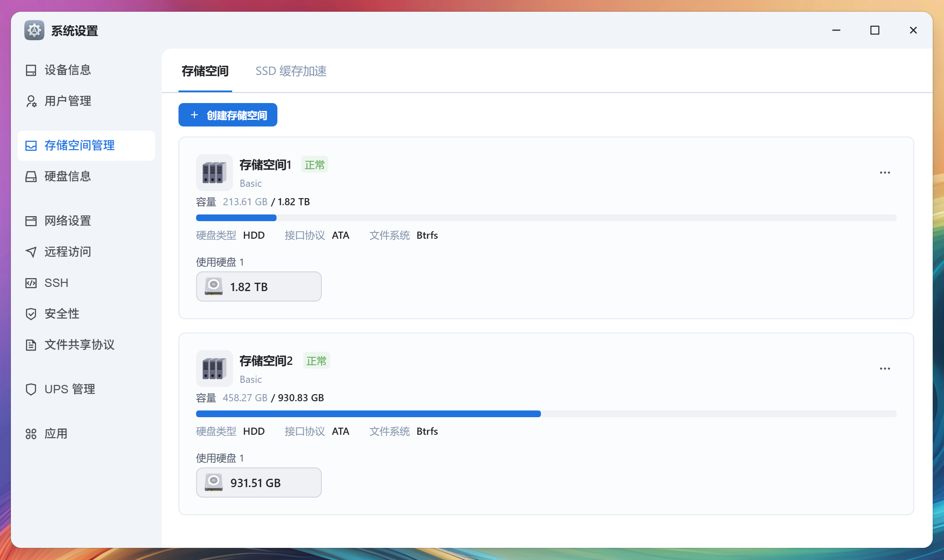
Task: Open the SSH settings icon
Action: pyautogui.click(x=31, y=283)
